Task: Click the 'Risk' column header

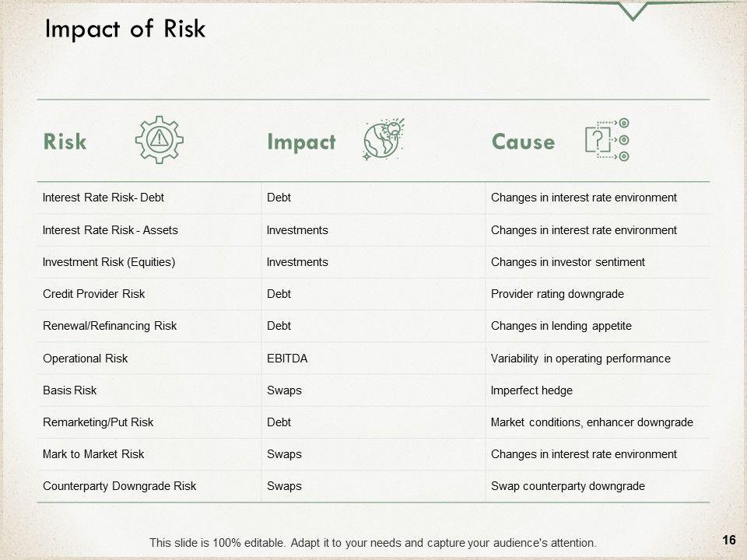Action: coord(65,142)
